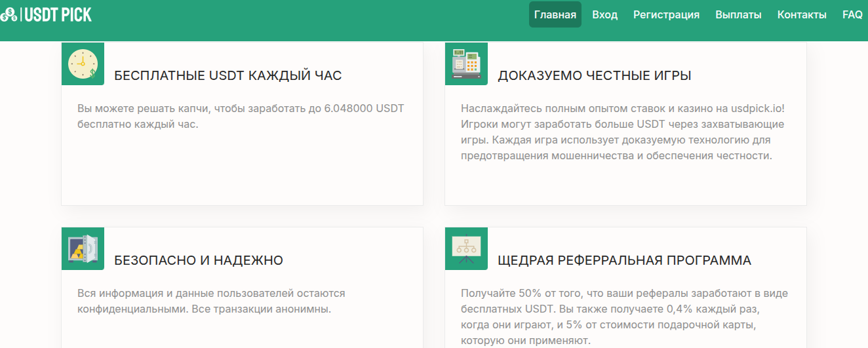
Task: Click the cash register icon for fair games
Action: tap(466, 64)
